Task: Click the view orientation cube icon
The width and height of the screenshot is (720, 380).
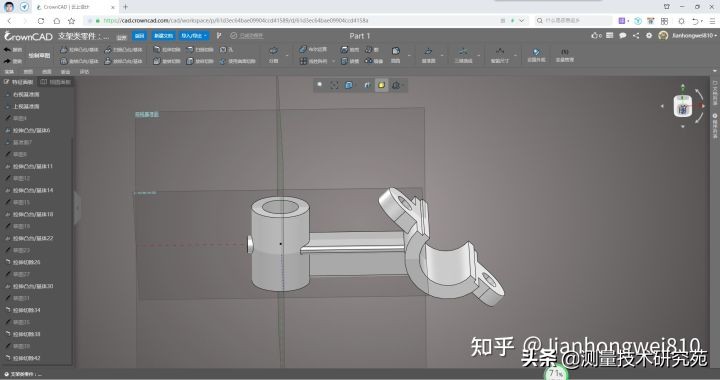Action: [349, 85]
